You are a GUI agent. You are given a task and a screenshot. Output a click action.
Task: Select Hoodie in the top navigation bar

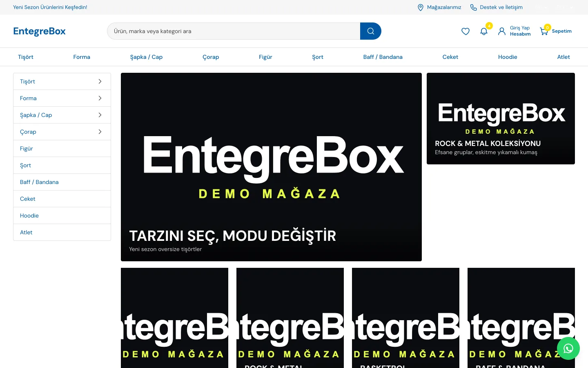[508, 57]
